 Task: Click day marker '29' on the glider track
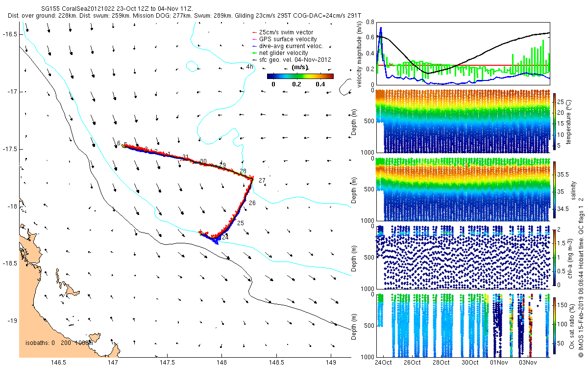pyautogui.click(x=222, y=165)
